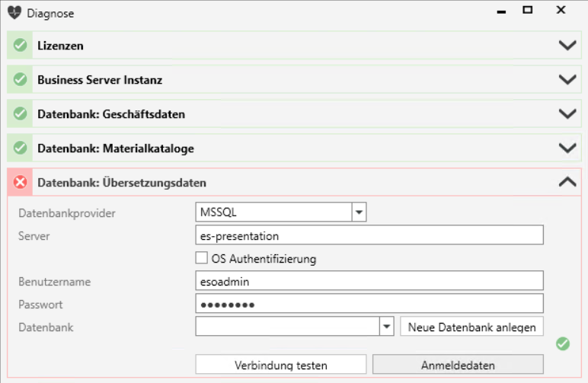Click the Diagnose heart icon in title bar
Screen dimensions: 588x383
14,13
